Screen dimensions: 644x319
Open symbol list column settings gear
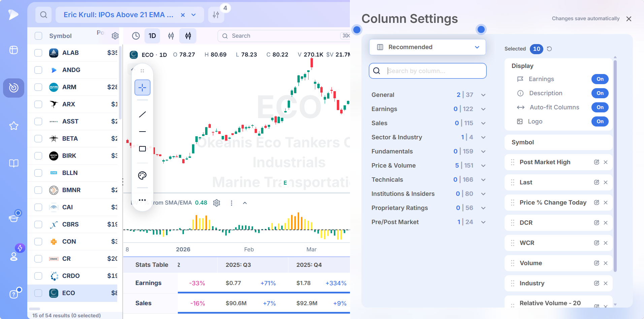pyautogui.click(x=115, y=36)
